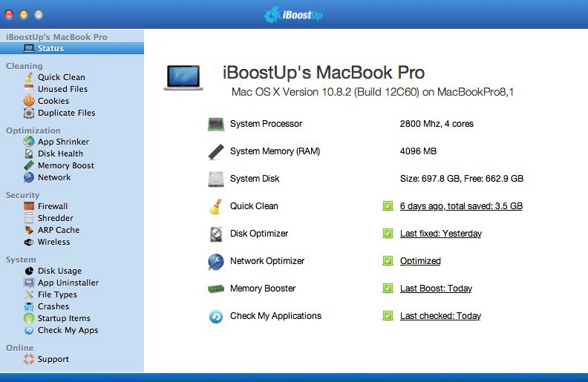Click the Quick Clean broom icon in sidebar
This screenshot has height=382, width=588.
pyautogui.click(x=29, y=77)
